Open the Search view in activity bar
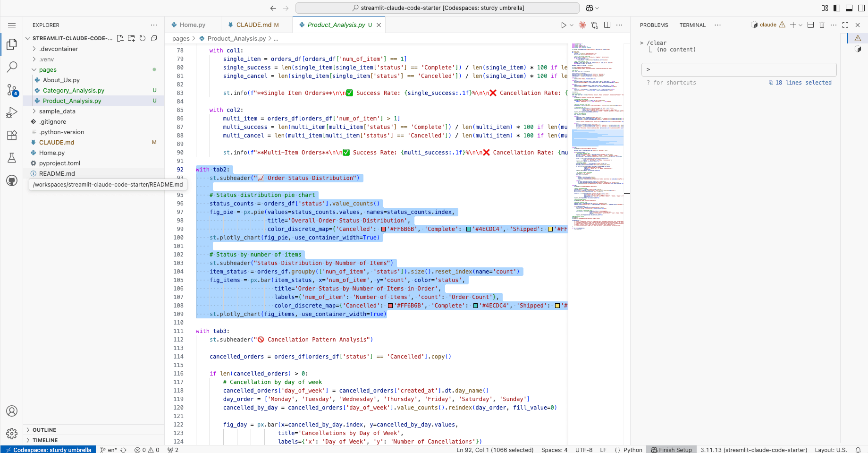868x453 pixels. 12,67
